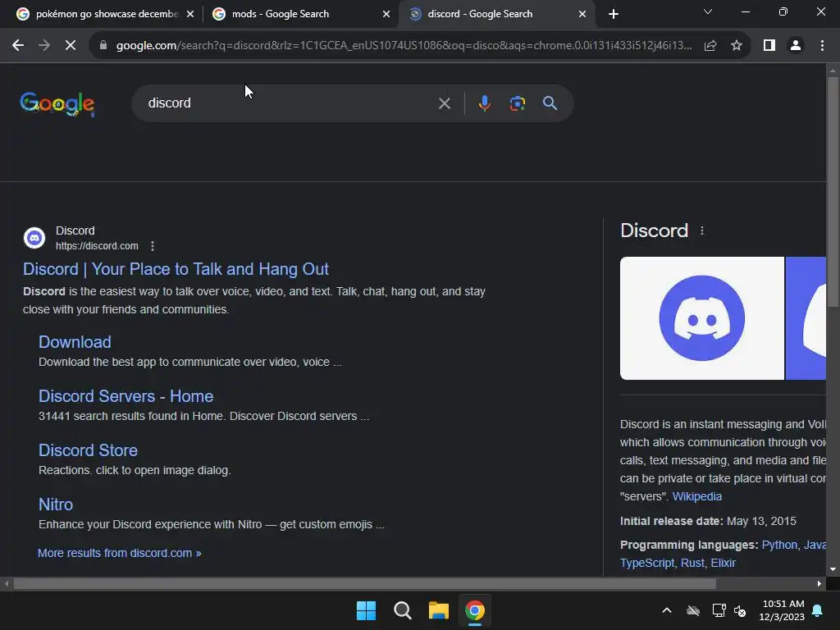Open the notification bell in system tray
Viewport: 840px width, 630px height.
[x=818, y=610]
